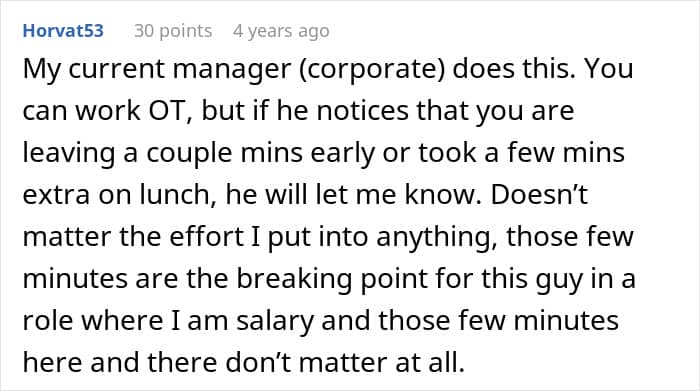Click the phrase 'into anything, those few'
The image size is (700, 391).
tap(467, 237)
